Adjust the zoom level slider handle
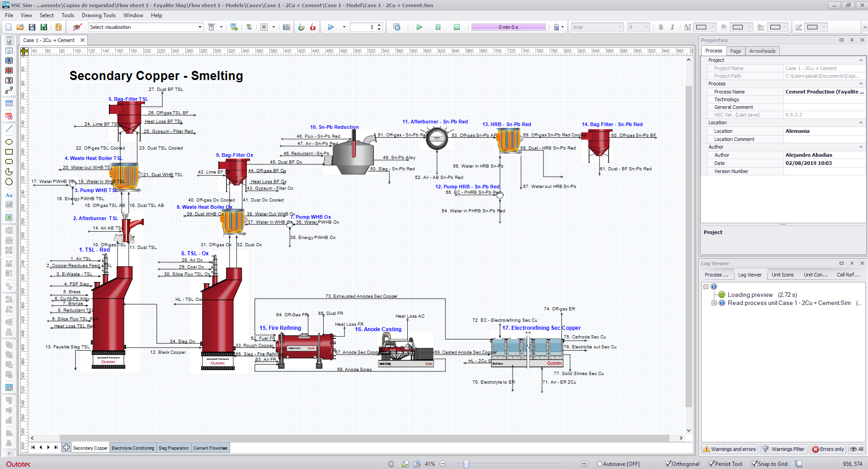Image resolution: width=868 pixels, height=469 pixels. [466, 464]
